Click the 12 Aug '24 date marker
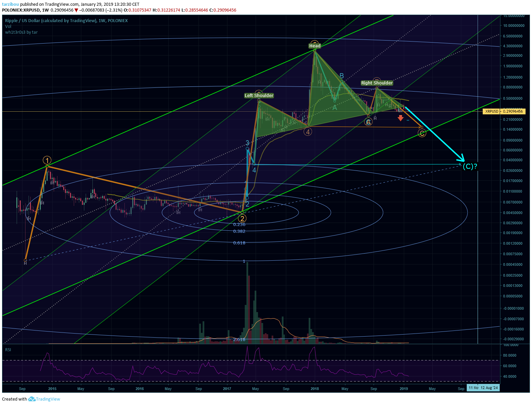532x405 pixels. (489, 388)
